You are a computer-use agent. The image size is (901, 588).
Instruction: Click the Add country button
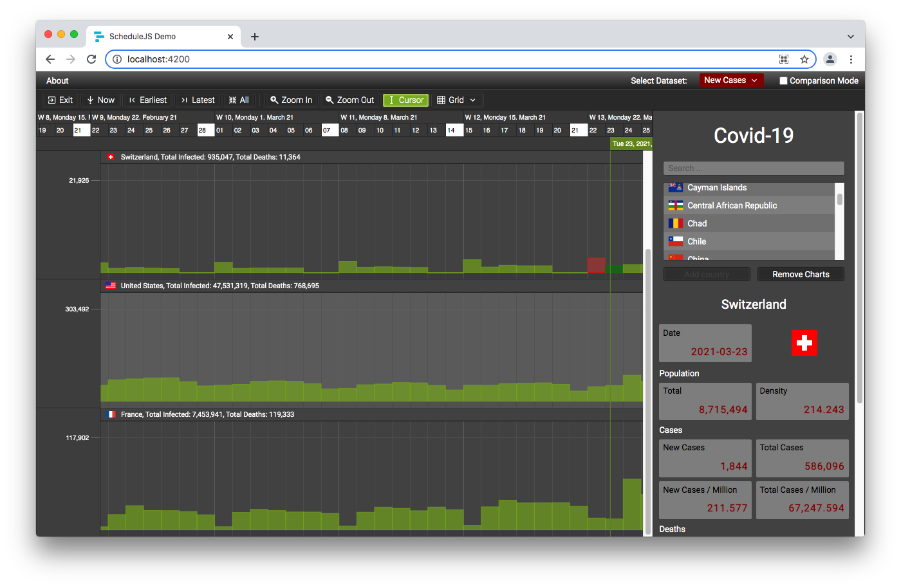[x=707, y=274]
